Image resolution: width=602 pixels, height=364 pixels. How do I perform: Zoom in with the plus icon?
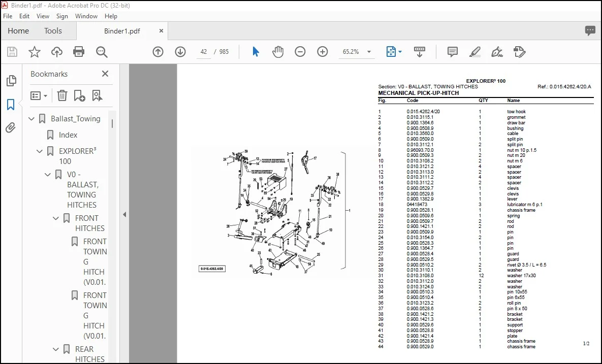click(x=323, y=52)
